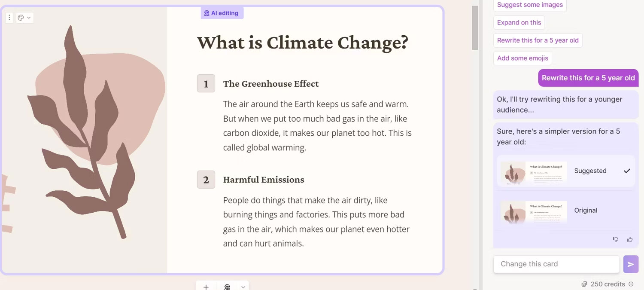Expand the add-card options chevron
Viewport: 644px width, 290px height.
point(243,287)
